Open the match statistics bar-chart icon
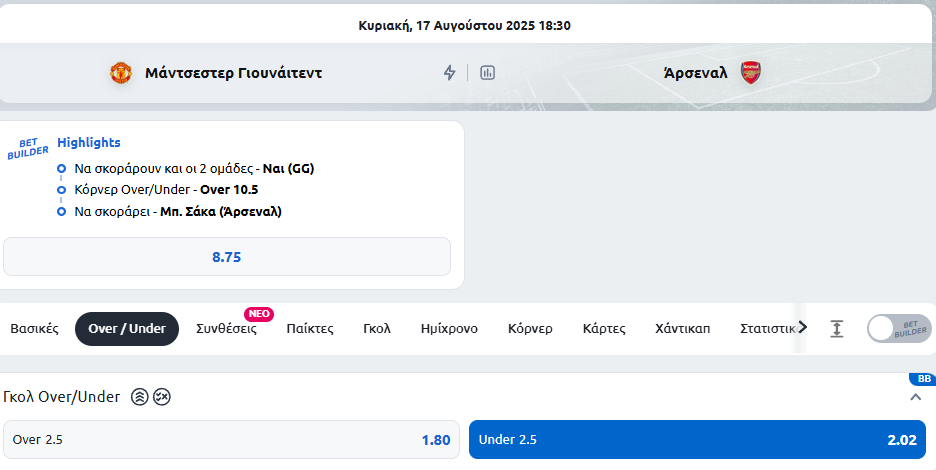Screen dimensions: 936x470 coord(488,73)
